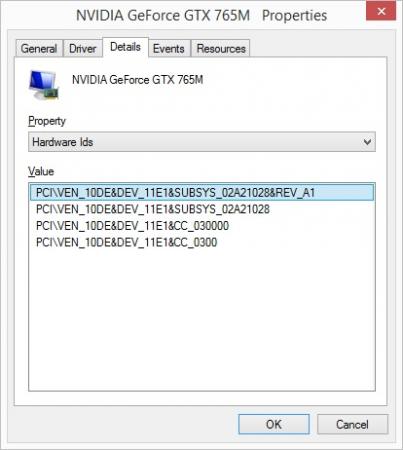Pick the hardware ID ending in CC_0300
This screenshot has width=403, height=450.
click(126, 242)
